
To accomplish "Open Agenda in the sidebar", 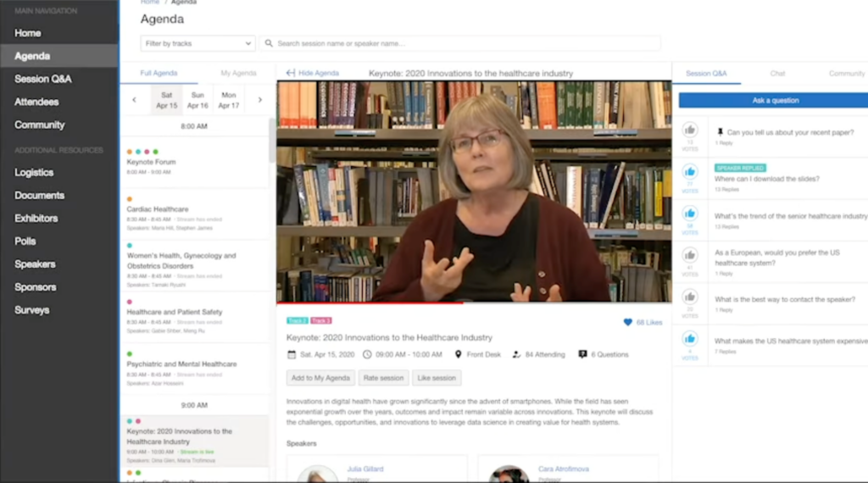I will 32,56.
